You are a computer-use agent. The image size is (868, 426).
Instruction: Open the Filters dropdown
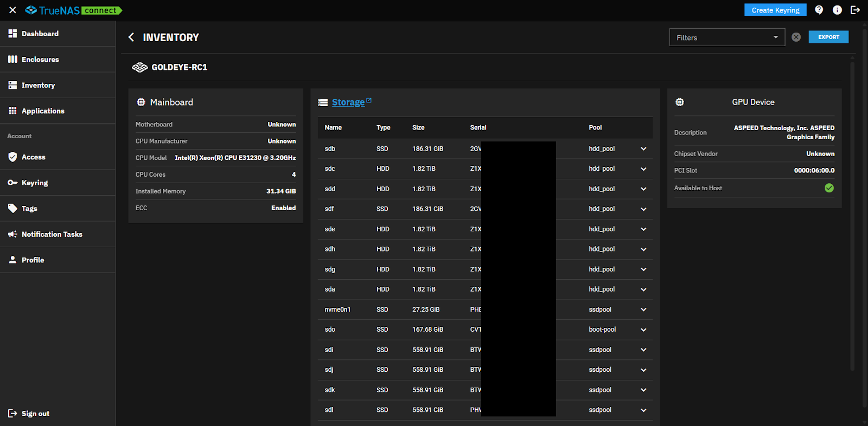click(727, 37)
